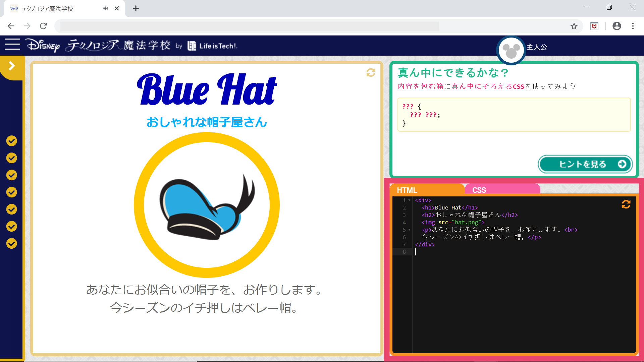
Task: Click the Pocket extension icon
Action: 594,26
